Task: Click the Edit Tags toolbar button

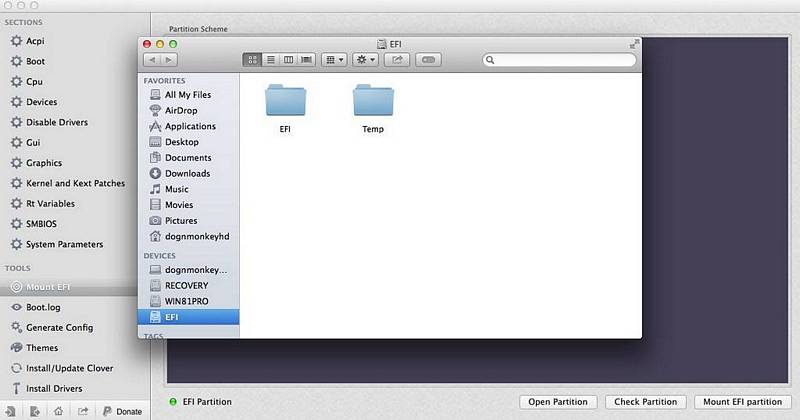Action: [429, 60]
